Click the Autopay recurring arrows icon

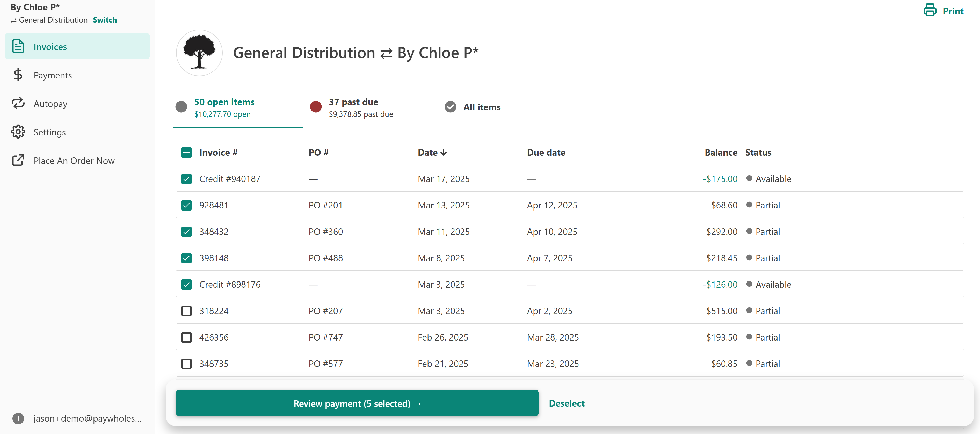[x=18, y=104]
